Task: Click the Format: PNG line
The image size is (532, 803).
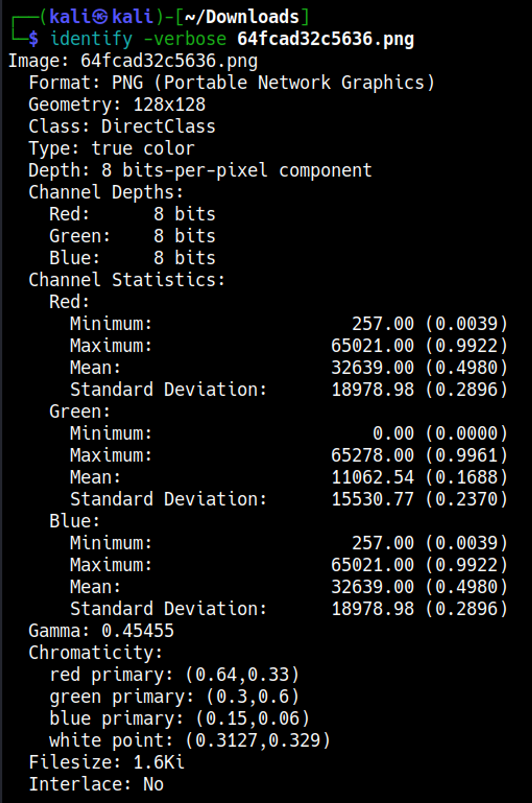Action: [231, 83]
